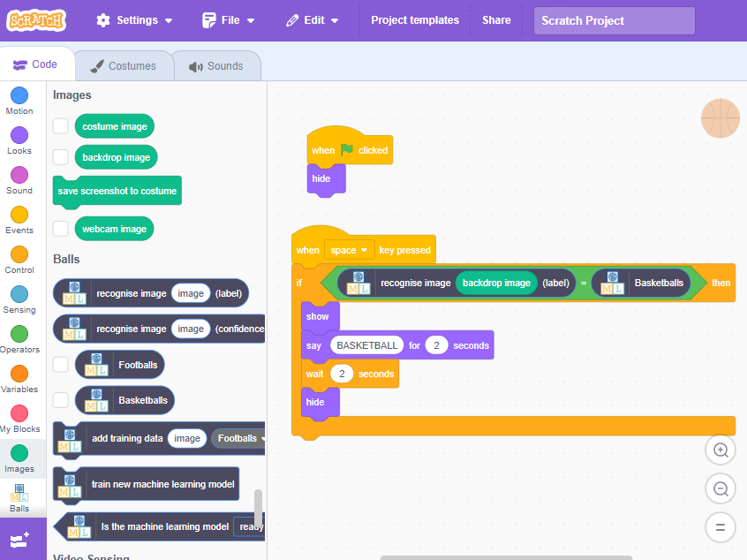The height and width of the screenshot is (560, 747).
Task: Zoom in the code workspace
Action: (x=721, y=450)
